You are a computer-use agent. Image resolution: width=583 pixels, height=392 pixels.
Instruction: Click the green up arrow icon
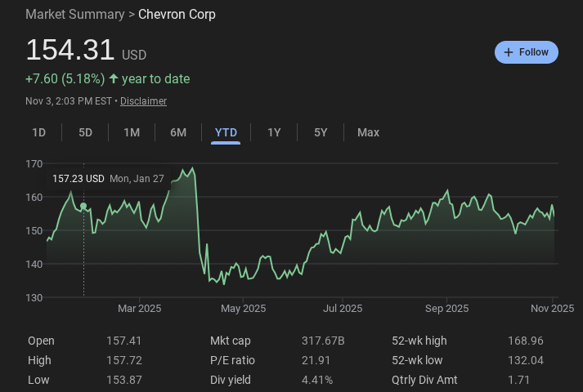tap(114, 79)
